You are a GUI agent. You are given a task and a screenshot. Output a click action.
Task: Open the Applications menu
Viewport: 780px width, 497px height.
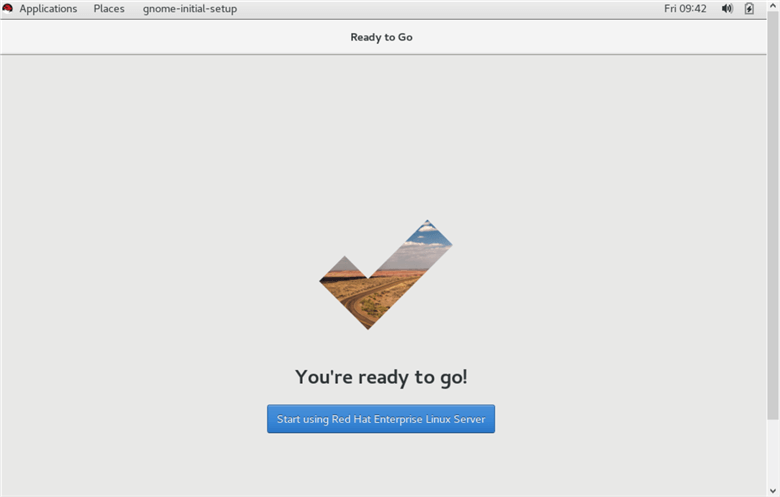(48, 8)
